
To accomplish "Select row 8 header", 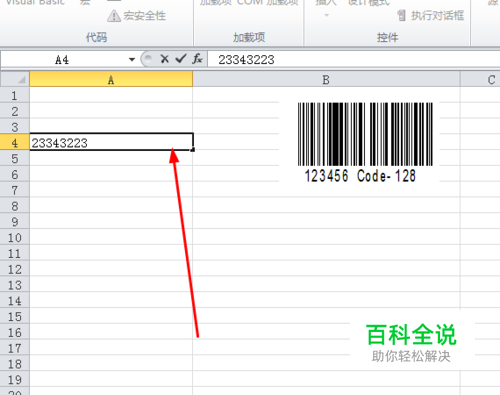I will coord(15,206).
